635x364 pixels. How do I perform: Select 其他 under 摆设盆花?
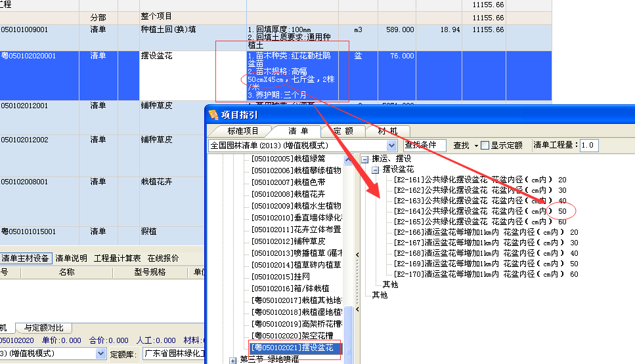click(391, 285)
